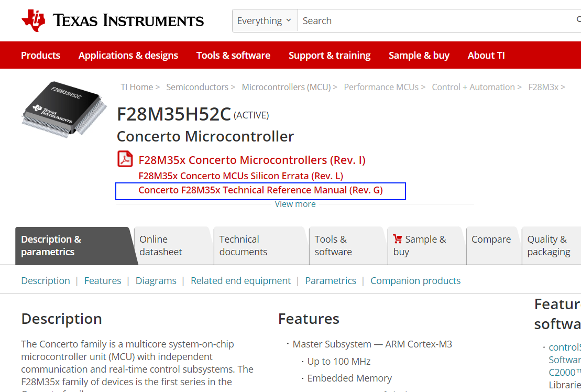Click the Texas Instruments logo
Image resolution: width=581 pixels, height=392 pixels.
click(x=113, y=20)
